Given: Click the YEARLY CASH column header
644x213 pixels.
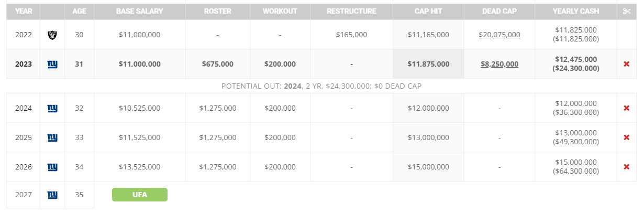Looking at the screenshot, I should point(575,11).
